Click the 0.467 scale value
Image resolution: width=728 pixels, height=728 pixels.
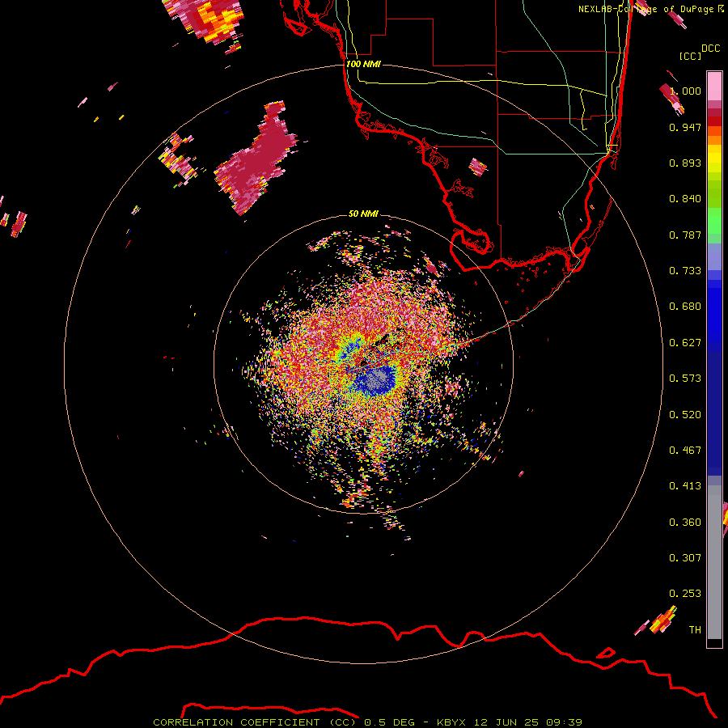tap(685, 451)
